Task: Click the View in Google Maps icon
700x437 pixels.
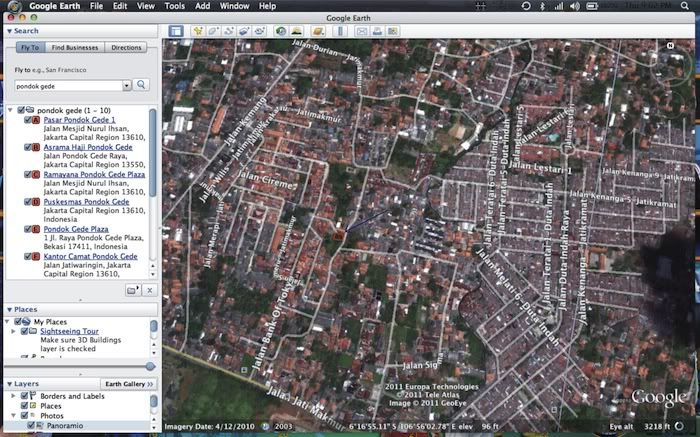Action: coord(392,31)
